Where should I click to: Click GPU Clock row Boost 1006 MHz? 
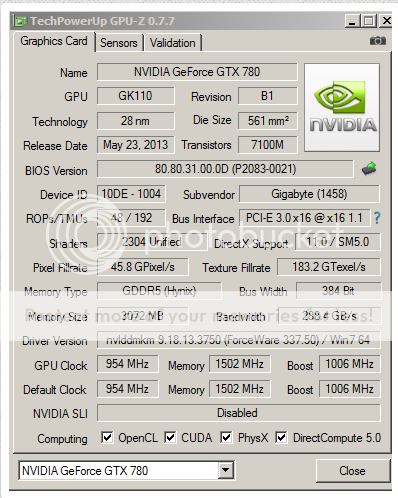(x=349, y=364)
